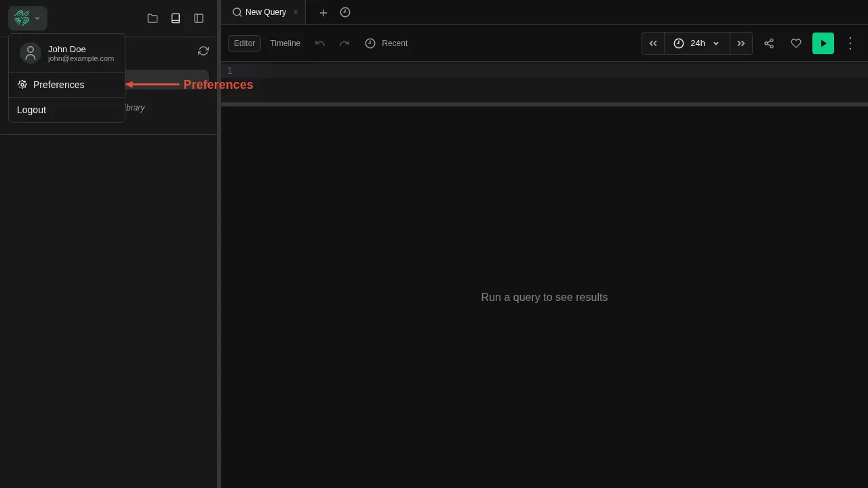Click the redo arrow icon
Screen dimensions: 868x488
pyautogui.click(x=344, y=43)
